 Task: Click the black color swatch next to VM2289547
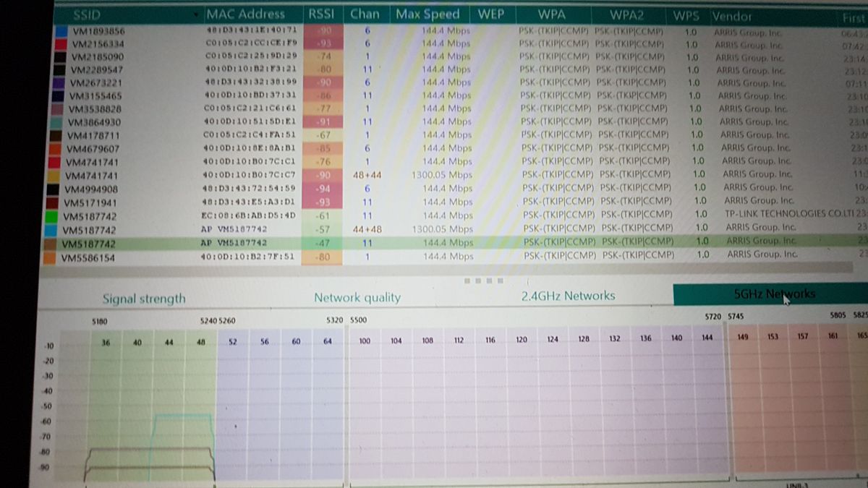pos(58,69)
